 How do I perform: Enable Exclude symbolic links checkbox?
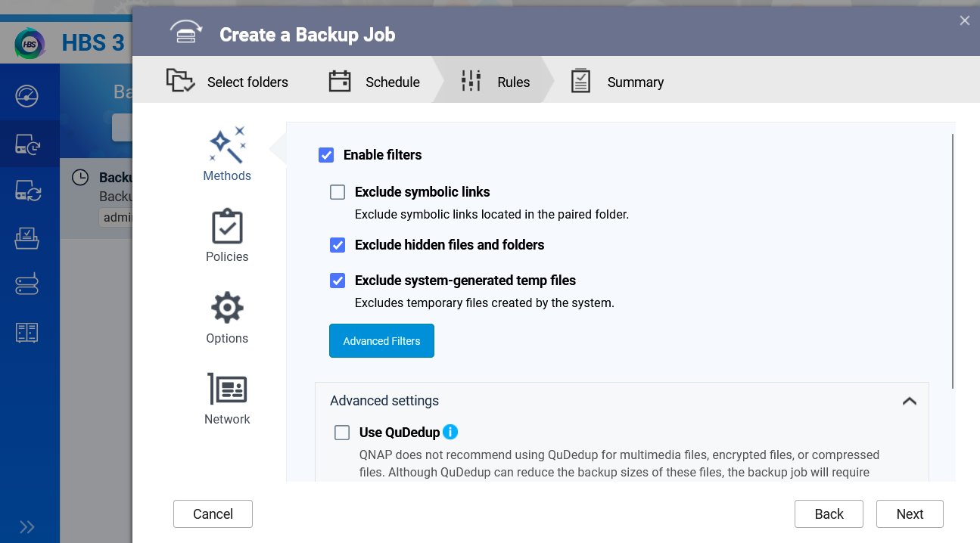pos(338,192)
